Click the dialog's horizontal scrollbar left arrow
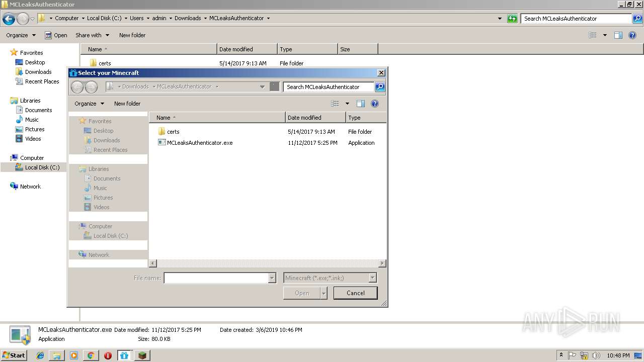Image resolution: width=644 pixels, height=362 pixels. tap(153, 263)
